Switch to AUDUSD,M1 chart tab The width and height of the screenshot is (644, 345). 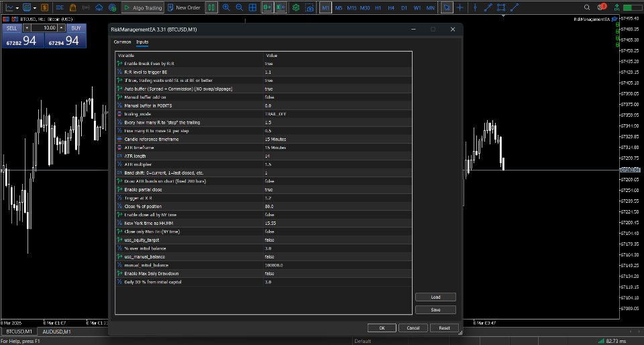click(x=56, y=332)
